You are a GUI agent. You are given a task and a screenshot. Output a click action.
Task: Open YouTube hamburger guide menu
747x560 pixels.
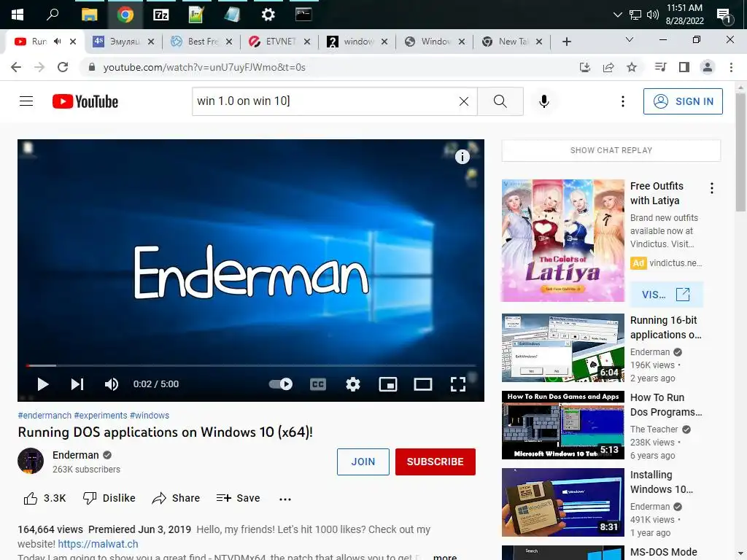click(26, 101)
